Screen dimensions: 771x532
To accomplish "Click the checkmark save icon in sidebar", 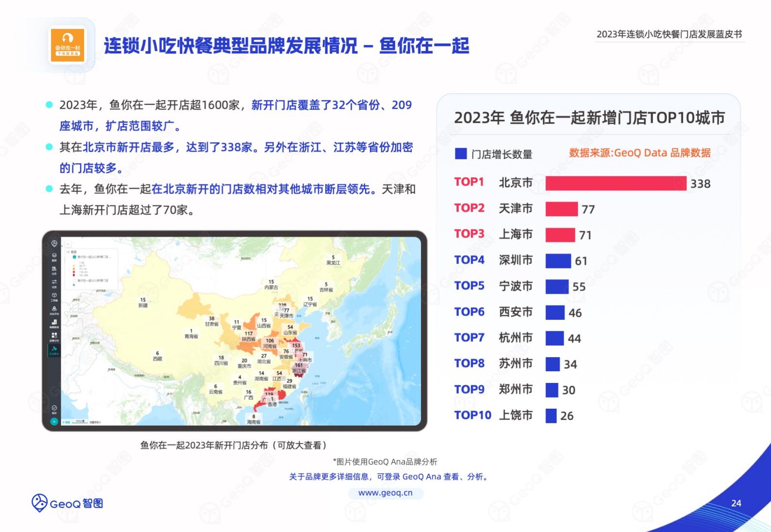I will coord(54,408).
